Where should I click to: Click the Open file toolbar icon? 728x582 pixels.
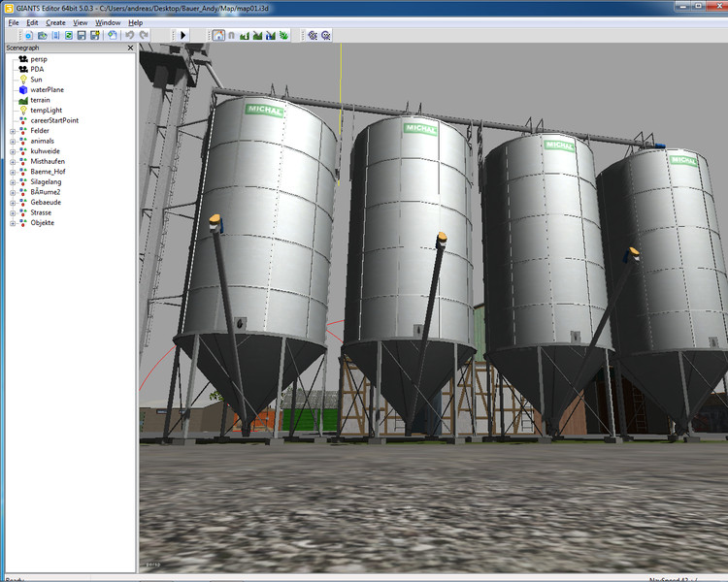[x=43, y=35]
